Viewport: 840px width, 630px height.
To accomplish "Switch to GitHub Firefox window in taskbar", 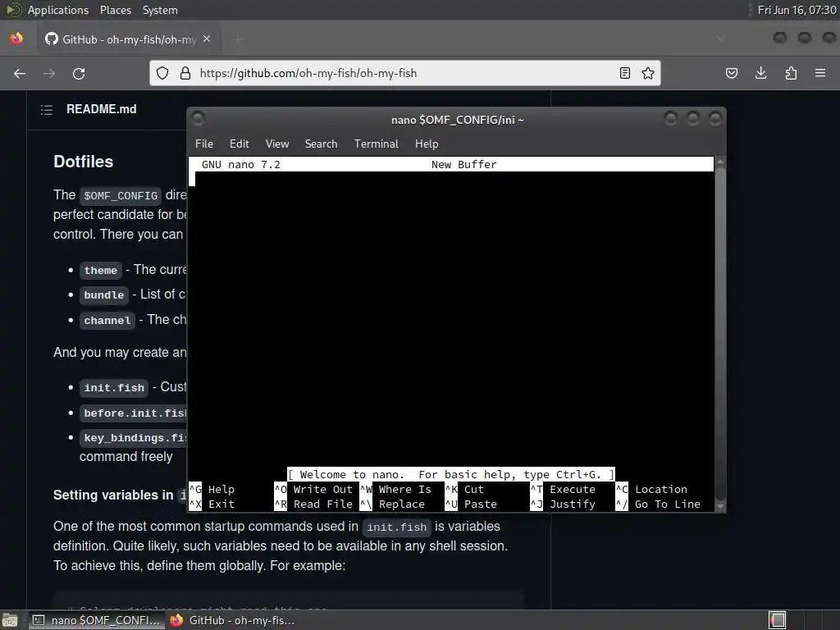I will [x=233, y=620].
